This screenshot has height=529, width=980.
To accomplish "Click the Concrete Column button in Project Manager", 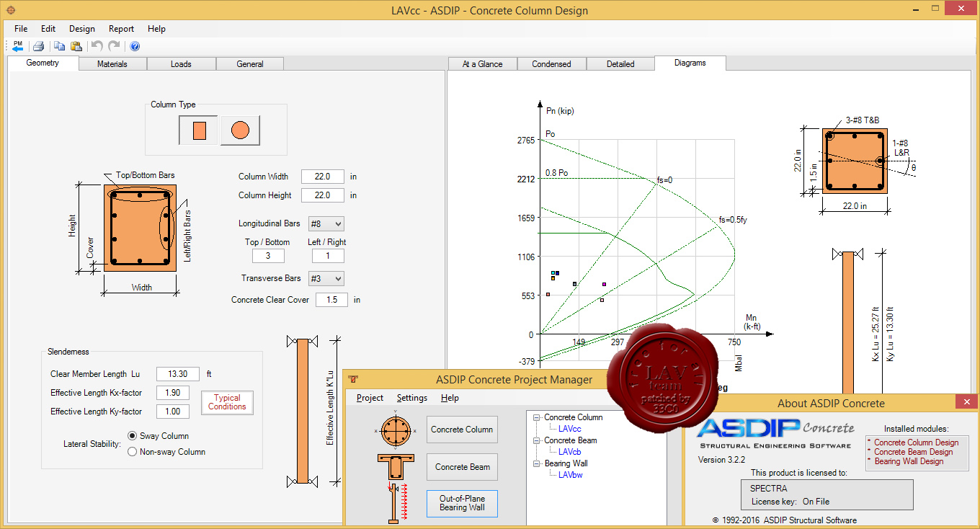I will point(462,430).
